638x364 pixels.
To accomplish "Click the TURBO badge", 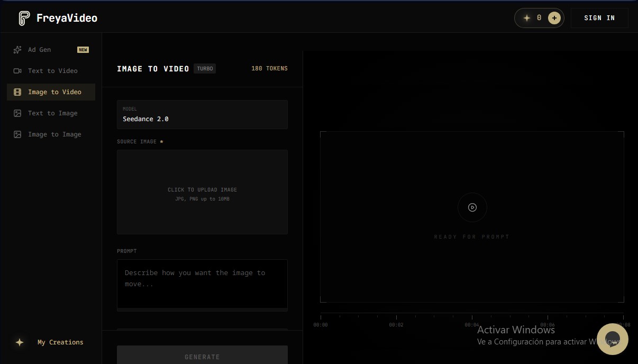I will click(205, 68).
